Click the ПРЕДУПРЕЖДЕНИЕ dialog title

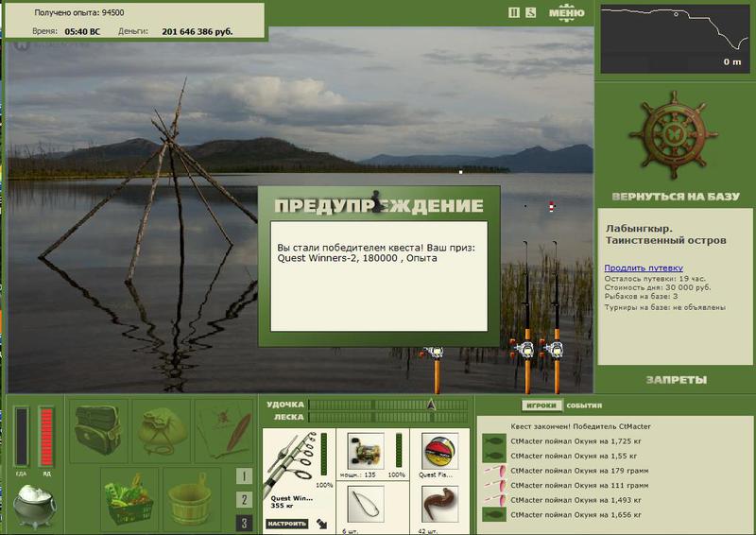(x=379, y=205)
